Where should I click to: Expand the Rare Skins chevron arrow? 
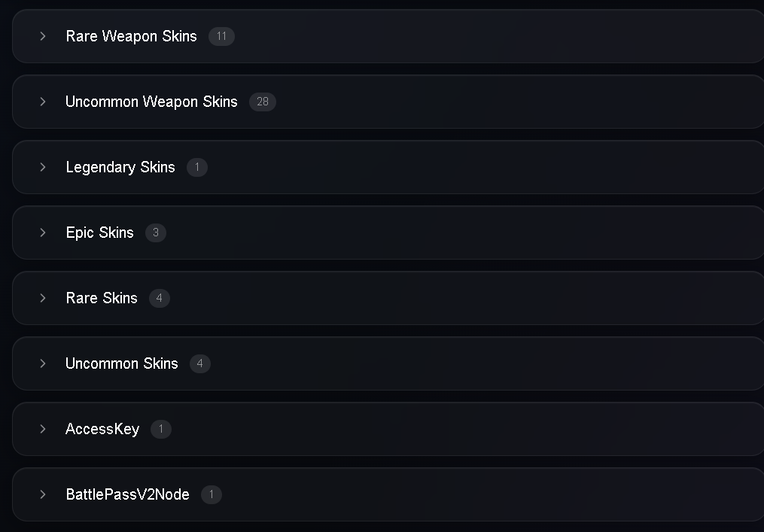[x=43, y=298]
